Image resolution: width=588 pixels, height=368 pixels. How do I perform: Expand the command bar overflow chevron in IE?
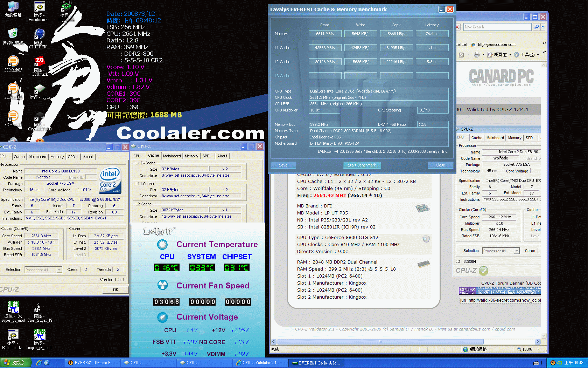(544, 51)
